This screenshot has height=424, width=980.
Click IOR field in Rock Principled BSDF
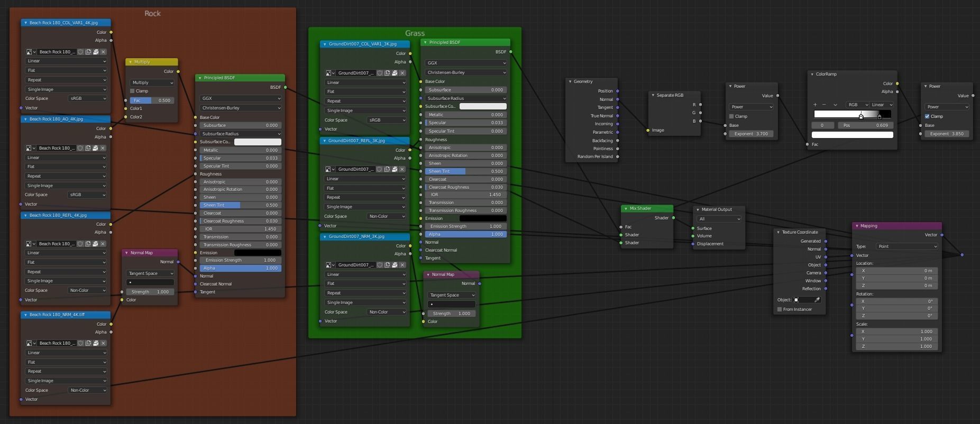(x=241, y=229)
